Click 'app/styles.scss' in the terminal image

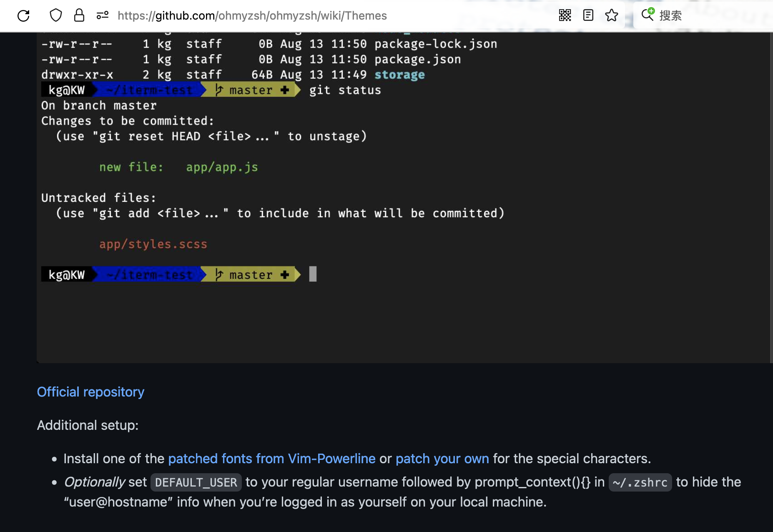point(153,244)
